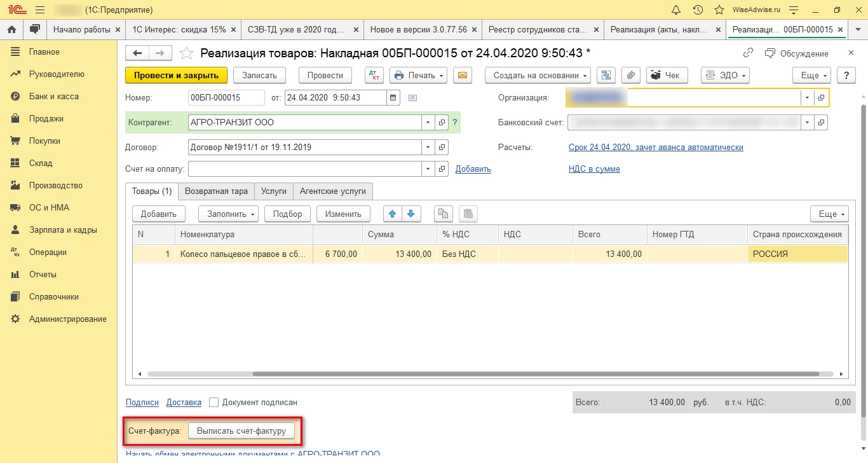Switch to Агентские услуги tab

(333, 191)
